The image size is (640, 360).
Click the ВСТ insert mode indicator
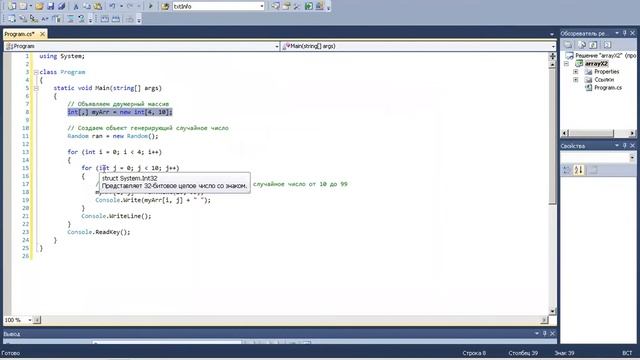click(x=627, y=353)
